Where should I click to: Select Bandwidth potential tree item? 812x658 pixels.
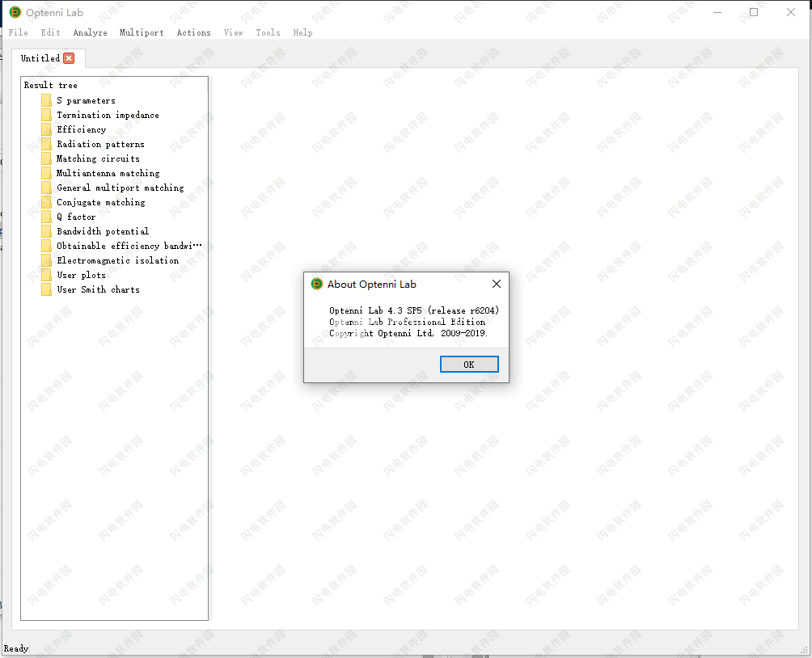pyautogui.click(x=103, y=231)
